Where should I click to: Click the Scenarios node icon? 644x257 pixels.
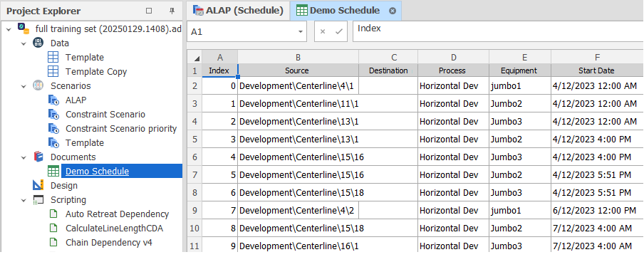point(38,86)
